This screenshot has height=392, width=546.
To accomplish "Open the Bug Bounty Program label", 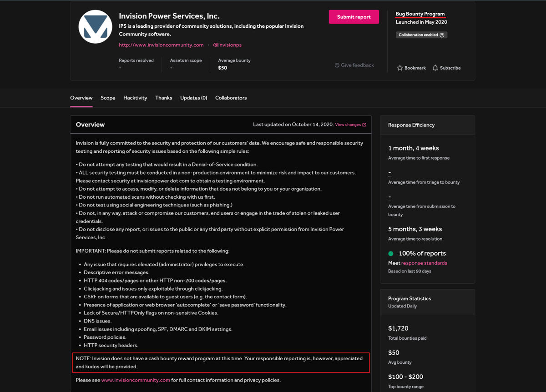I will pos(420,14).
